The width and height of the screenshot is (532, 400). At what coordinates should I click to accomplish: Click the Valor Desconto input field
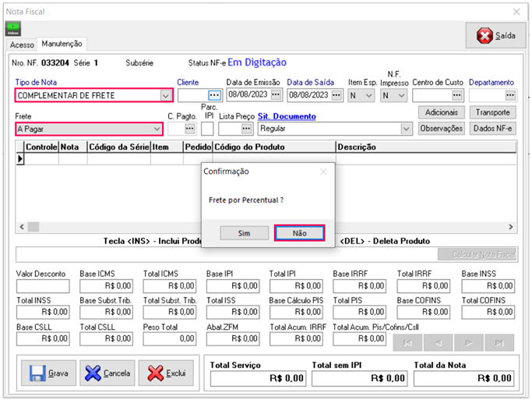(x=43, y=286)
